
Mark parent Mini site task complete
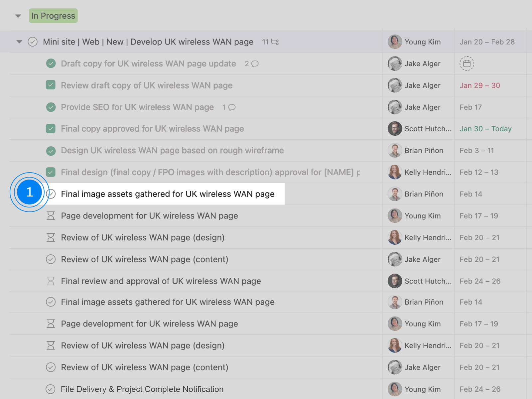coord(33,42)
